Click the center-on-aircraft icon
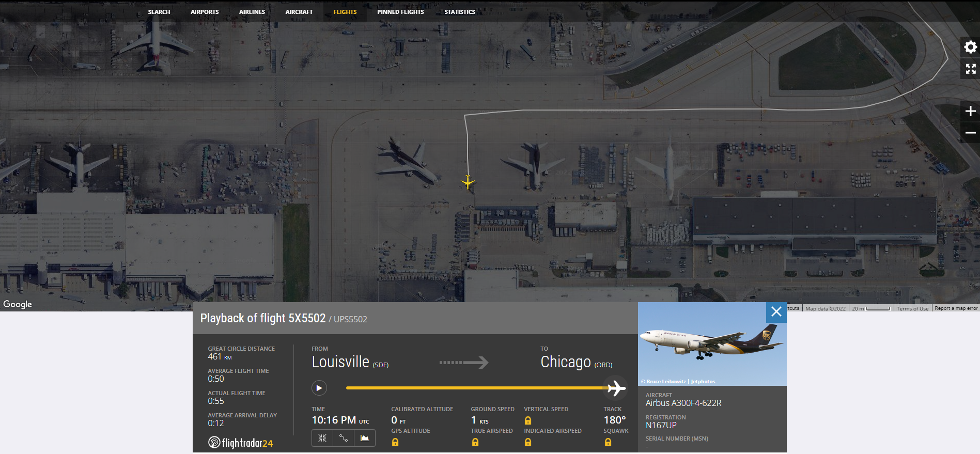 (x=322, y=438)
